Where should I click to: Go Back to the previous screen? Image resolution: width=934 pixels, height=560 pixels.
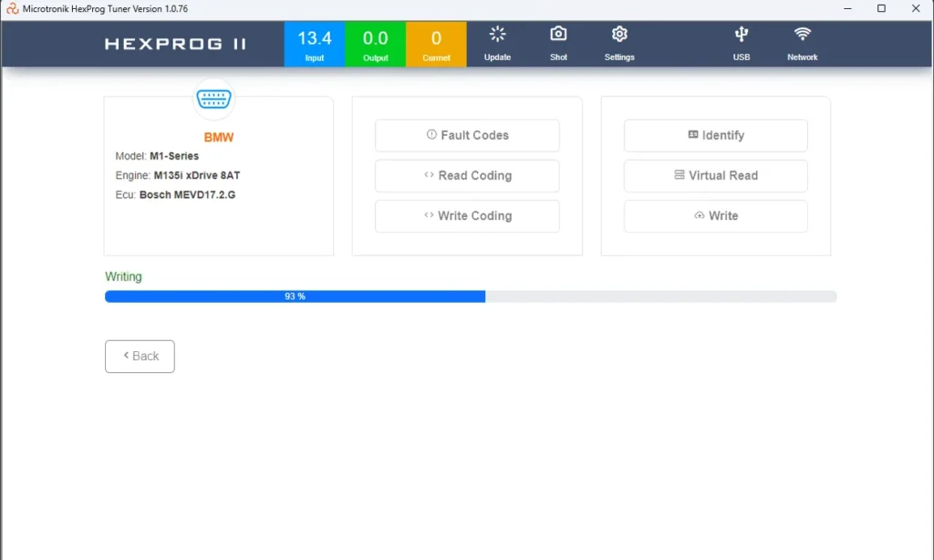point(140,356)
